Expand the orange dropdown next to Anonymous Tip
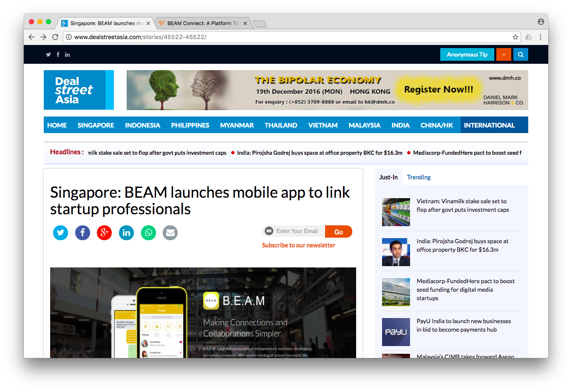The width and height of the screenshot is (572, 392). (504, 54)
